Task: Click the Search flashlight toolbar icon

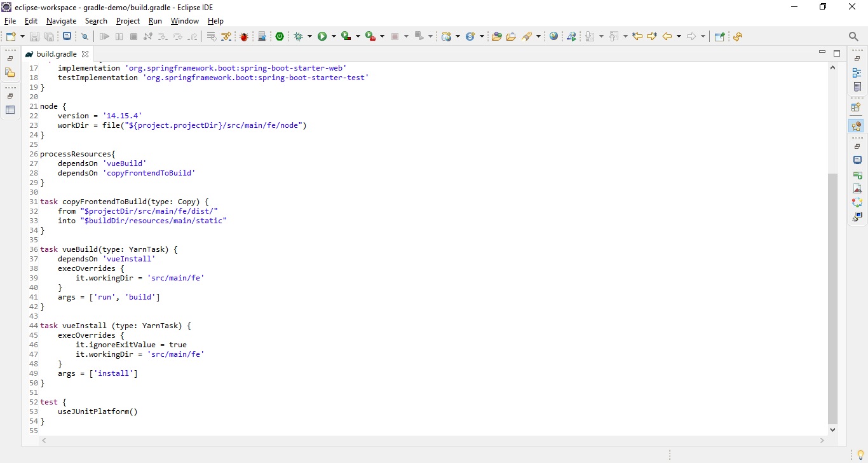Action: pos(527,36)
